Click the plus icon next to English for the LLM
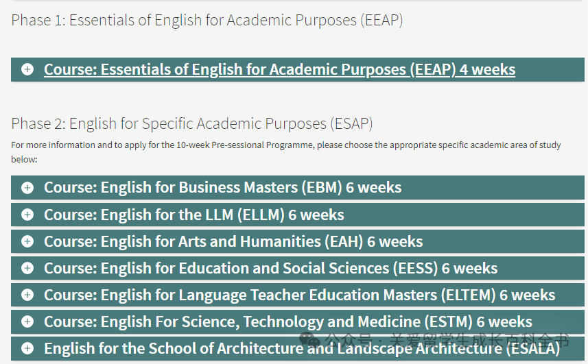 point(27,215)
